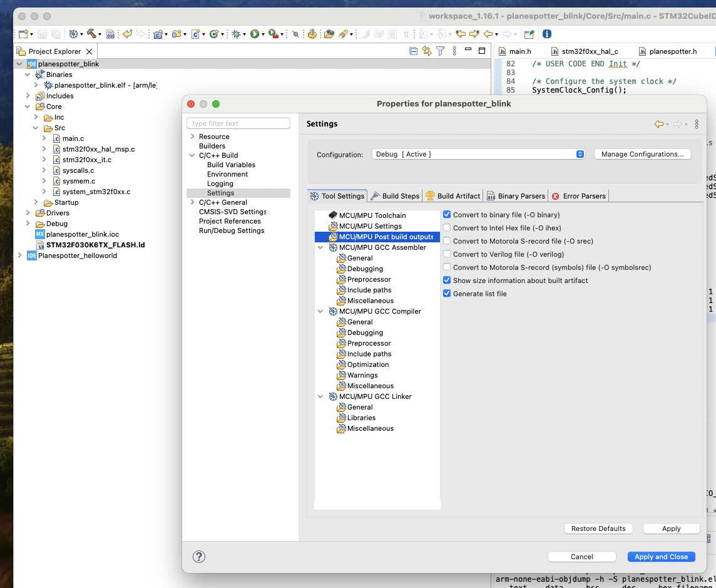
Task: Click the Information 'i' toolbar icon
Action: 546,34
